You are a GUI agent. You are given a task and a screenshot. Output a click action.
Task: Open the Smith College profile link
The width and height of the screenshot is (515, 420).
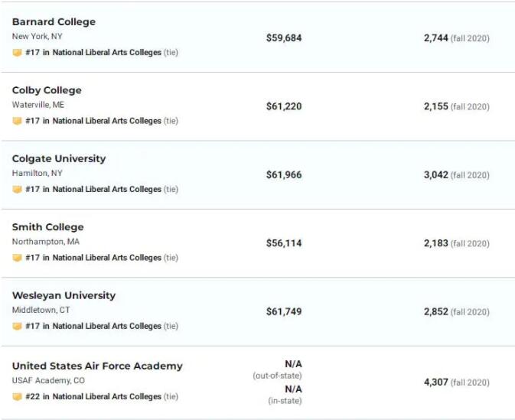tap(47, 227)
